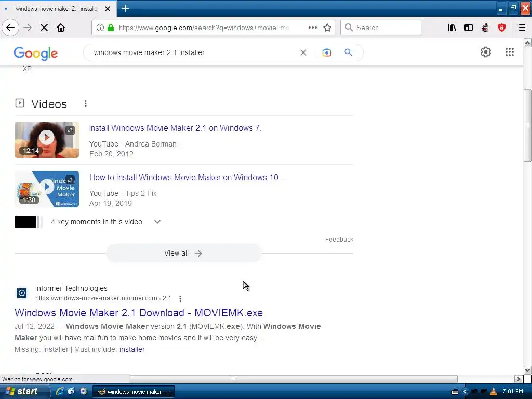Stop loading the page with X button

44,28
